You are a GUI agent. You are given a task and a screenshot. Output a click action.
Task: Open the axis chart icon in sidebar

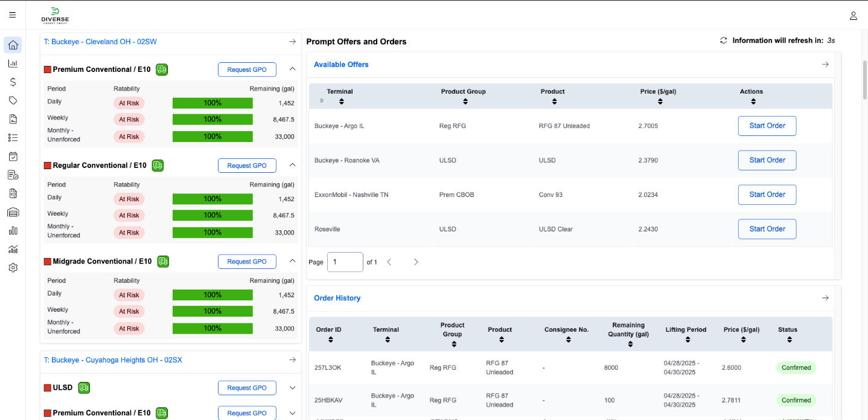coord(13,63)
